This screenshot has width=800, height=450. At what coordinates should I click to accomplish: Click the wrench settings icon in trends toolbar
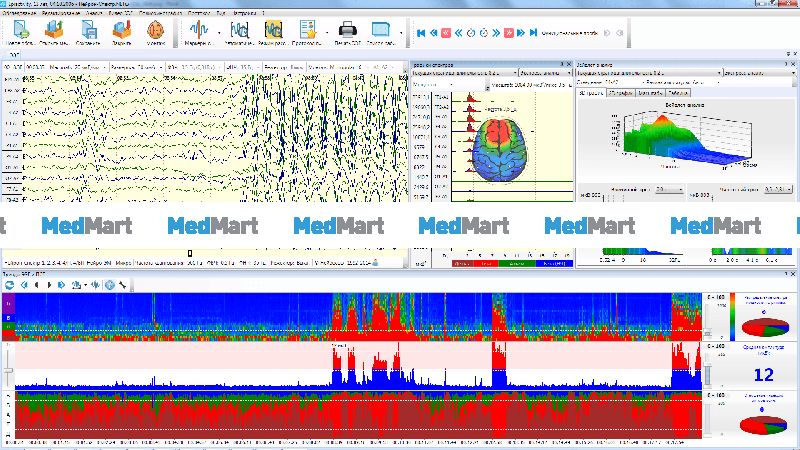[x=122, y=285]
